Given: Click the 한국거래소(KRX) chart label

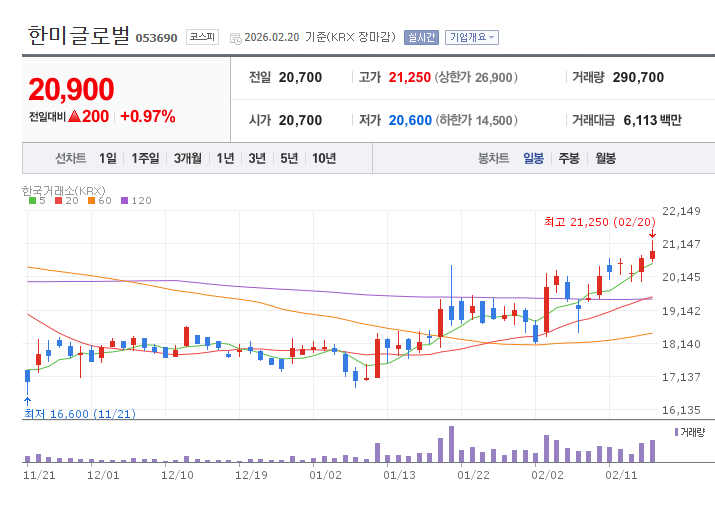Looking at the screenshot, I should pos(64,191).
